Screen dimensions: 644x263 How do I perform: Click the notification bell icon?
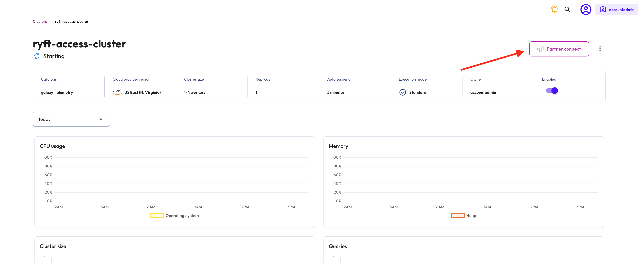pyautogui.click(x=554, y=10)
